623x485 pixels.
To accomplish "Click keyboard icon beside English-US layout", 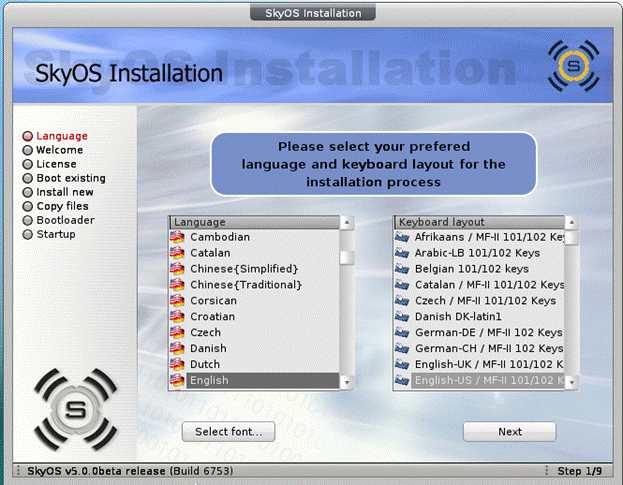I will [402, 380].
